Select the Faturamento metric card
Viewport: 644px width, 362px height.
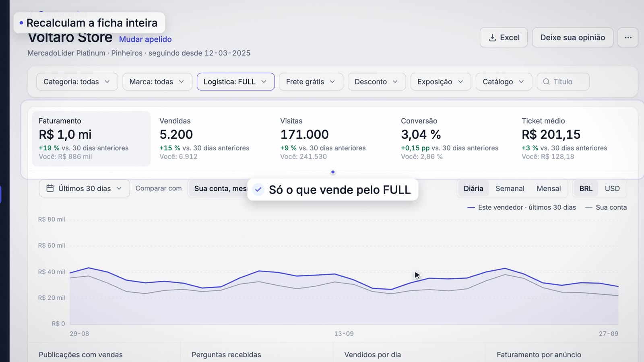point(91,138)
